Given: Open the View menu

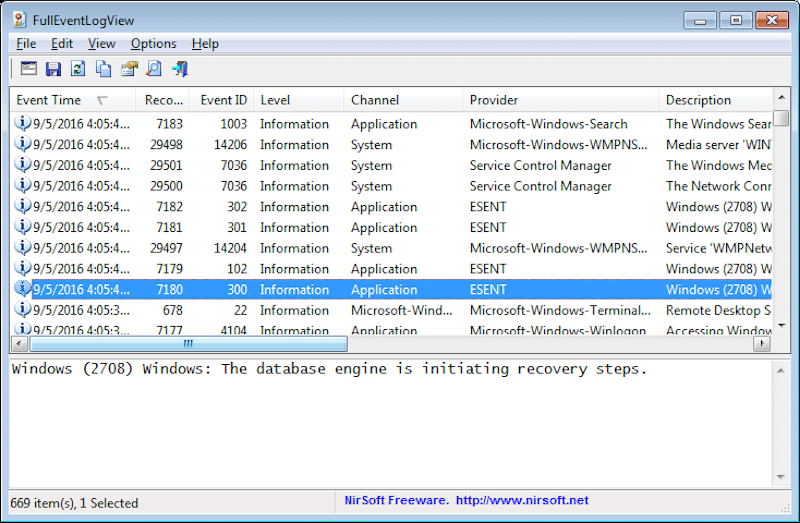Looking at the screenshot, I should 101,43.
